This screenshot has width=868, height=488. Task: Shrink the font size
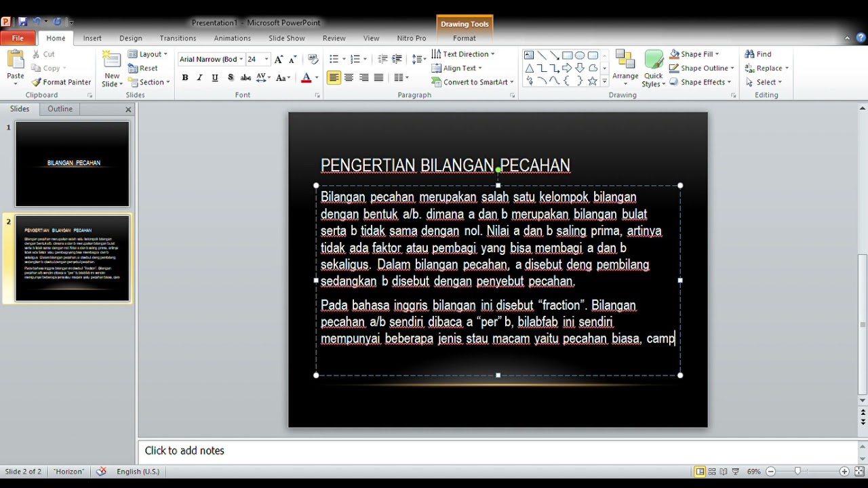[x=293, y=60]
